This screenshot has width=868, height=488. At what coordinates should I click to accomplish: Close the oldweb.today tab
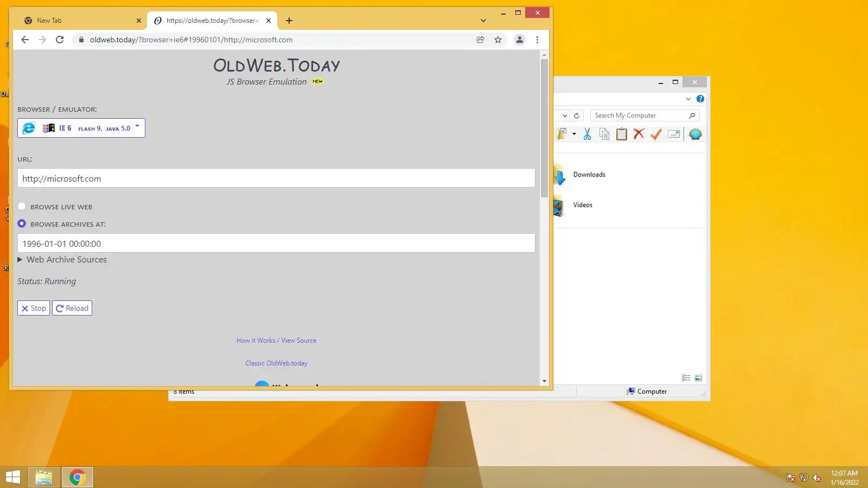click(268, 21)
